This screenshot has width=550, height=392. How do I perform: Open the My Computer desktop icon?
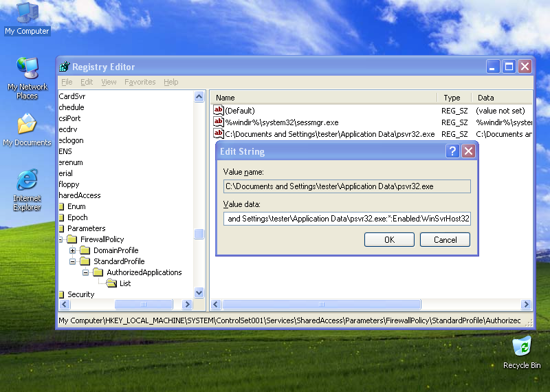click(x=27, y=19)
